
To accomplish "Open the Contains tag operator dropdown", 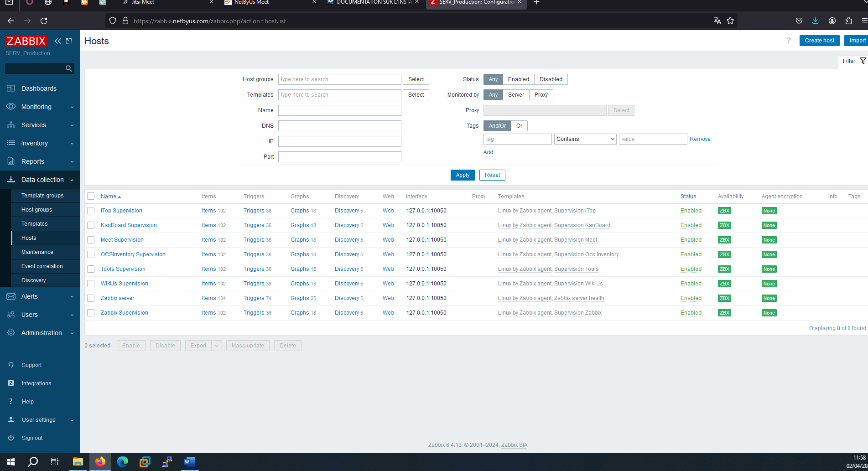I will click(585, 139).
